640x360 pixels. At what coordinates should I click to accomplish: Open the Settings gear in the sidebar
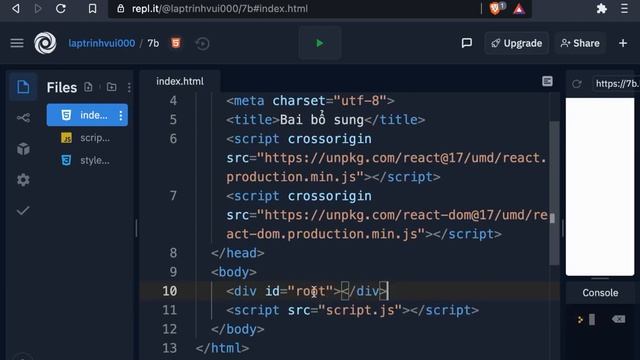click(23, 180)
